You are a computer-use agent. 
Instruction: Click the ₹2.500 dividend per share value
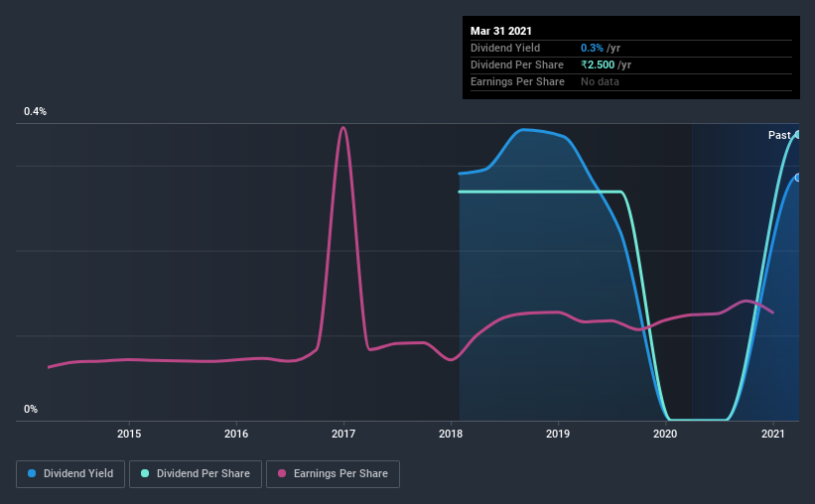tap(598, 64)
